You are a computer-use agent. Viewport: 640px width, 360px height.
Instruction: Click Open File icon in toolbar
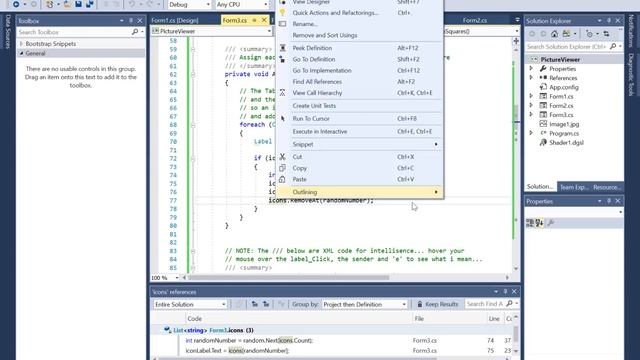[x=67, y=4]
